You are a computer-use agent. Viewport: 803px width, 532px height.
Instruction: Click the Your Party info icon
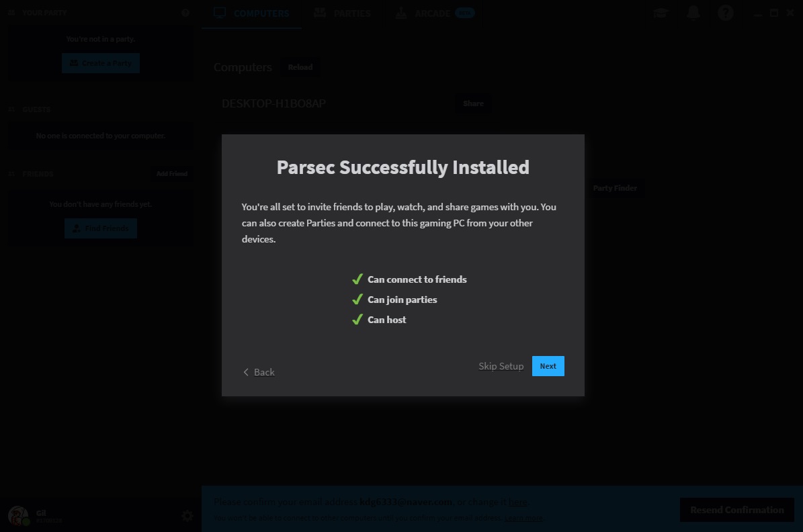click(185, 13)
